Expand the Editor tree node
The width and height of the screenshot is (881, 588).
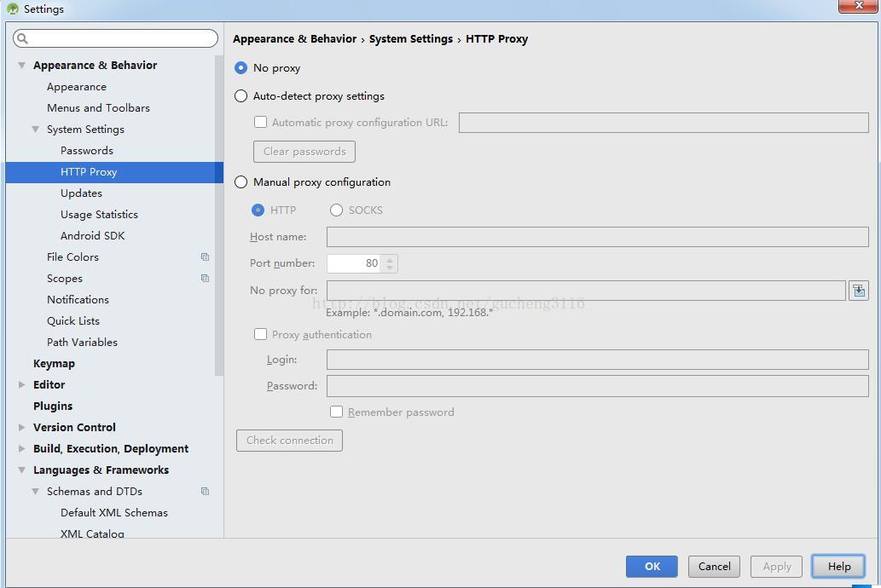coord(21,384)
